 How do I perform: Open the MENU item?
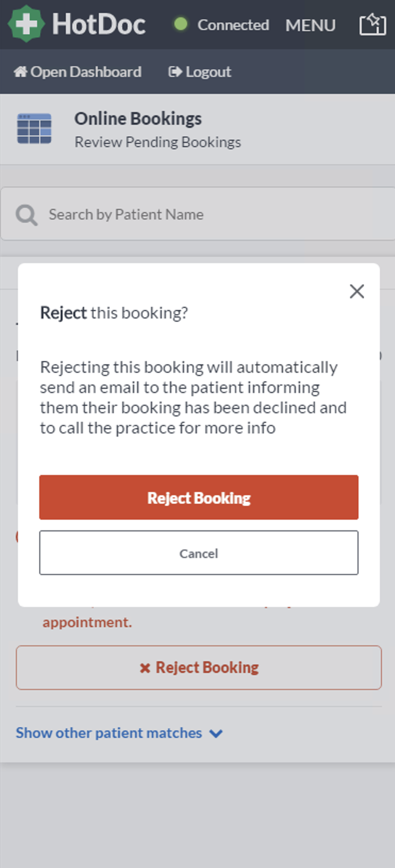[x=310, y=24]
